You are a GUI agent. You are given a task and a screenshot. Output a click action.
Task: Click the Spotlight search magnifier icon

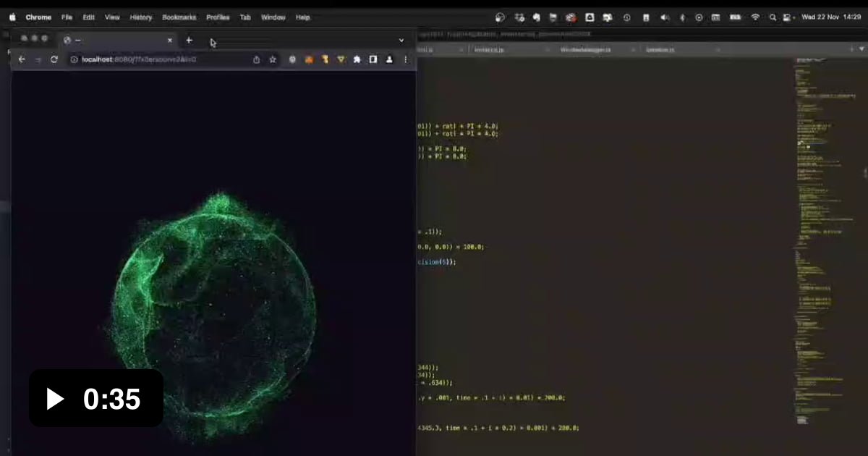(773, 17)
